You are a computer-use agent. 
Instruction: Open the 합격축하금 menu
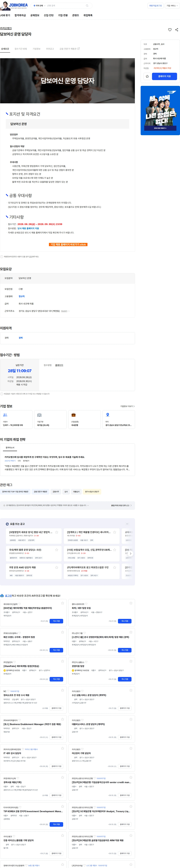click(20, 16)
